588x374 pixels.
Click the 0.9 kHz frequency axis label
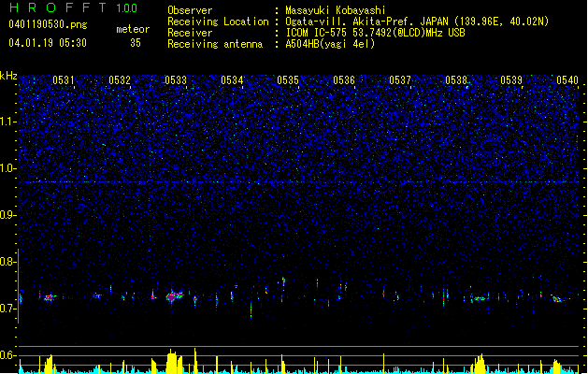click(x=8, y=215)
